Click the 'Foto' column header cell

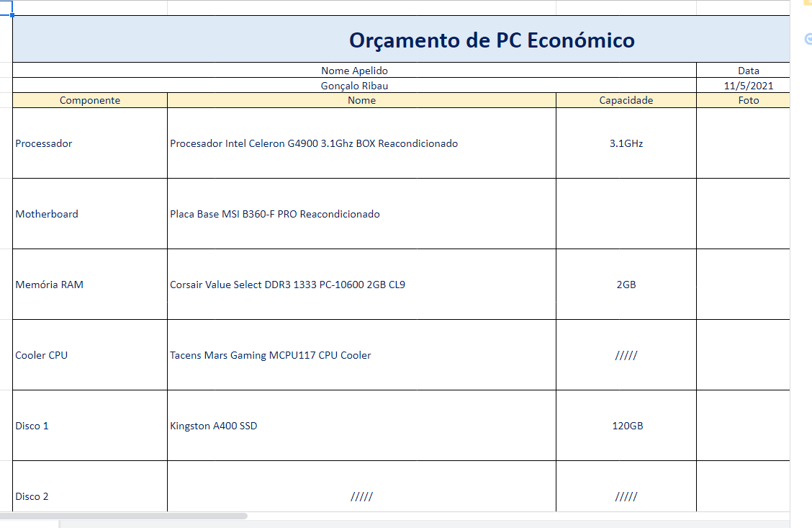coord(743,101)
